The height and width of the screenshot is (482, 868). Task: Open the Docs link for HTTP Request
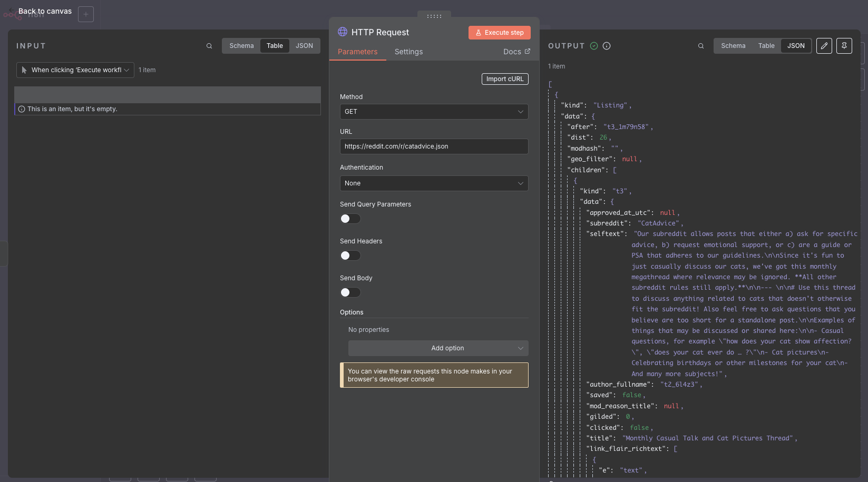[516, 52]
